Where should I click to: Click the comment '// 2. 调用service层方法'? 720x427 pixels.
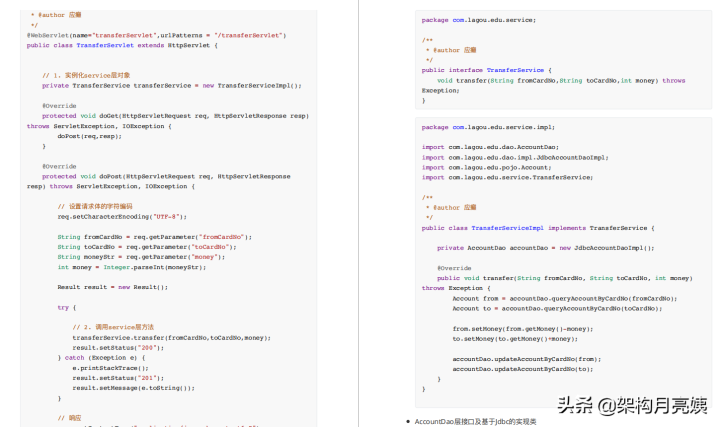point(113,327)
